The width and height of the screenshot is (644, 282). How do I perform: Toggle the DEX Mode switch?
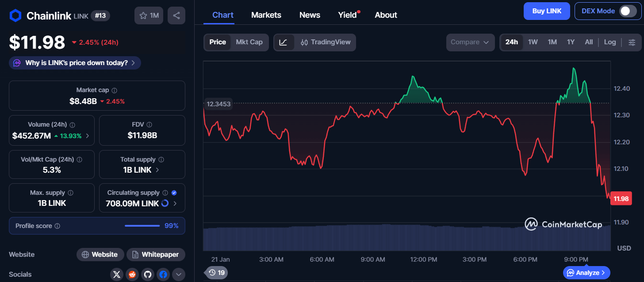click(x=627, y=11)
